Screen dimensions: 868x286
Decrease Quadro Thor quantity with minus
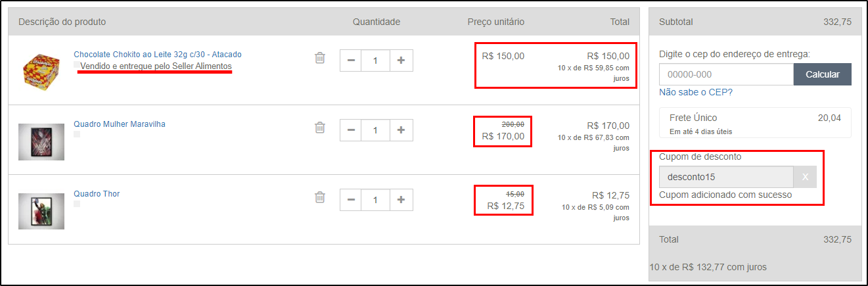tap(351, 200)
